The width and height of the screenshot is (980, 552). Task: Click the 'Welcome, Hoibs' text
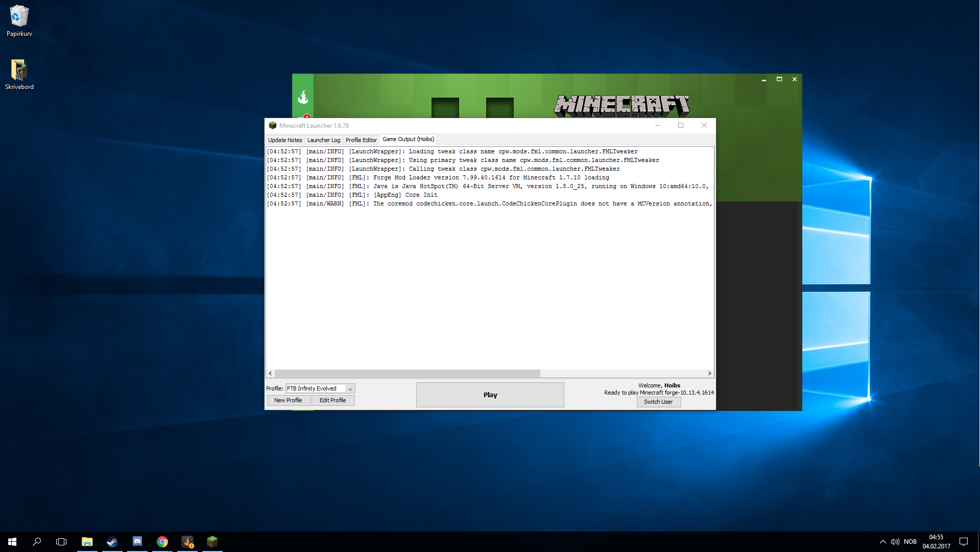coord(659,385)
